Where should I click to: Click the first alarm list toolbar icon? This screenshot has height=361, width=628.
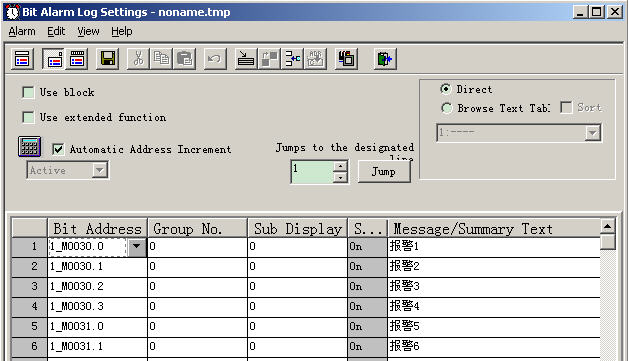click(22, 59)
